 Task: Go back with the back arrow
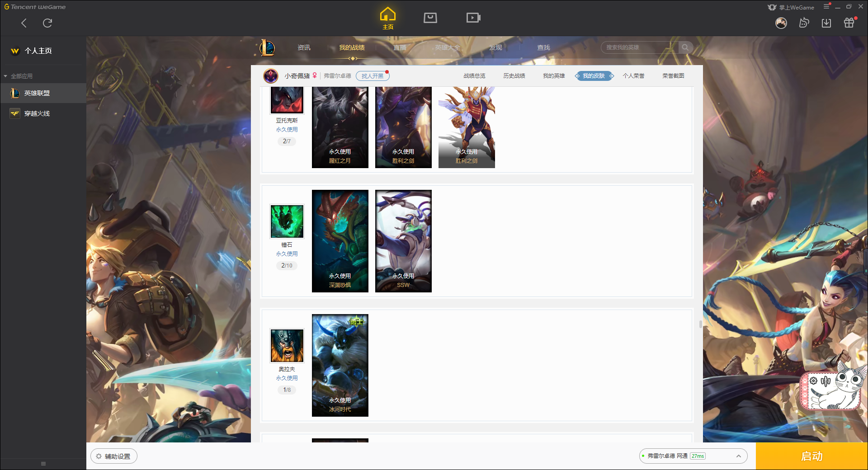click(x=24, y=23)
